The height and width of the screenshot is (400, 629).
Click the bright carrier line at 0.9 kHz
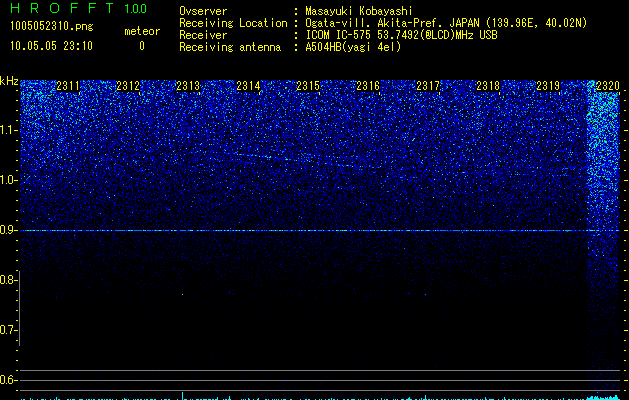coord(320,230)
